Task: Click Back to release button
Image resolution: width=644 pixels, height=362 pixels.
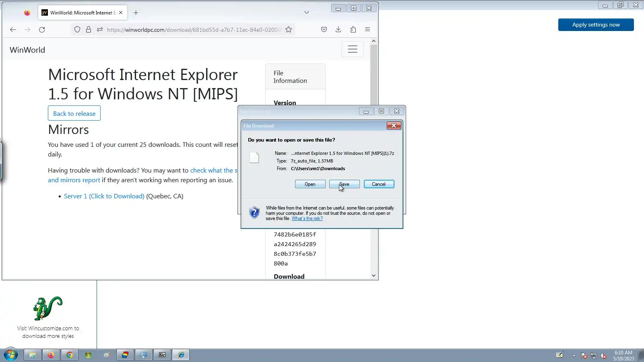Action: point(74,113)
